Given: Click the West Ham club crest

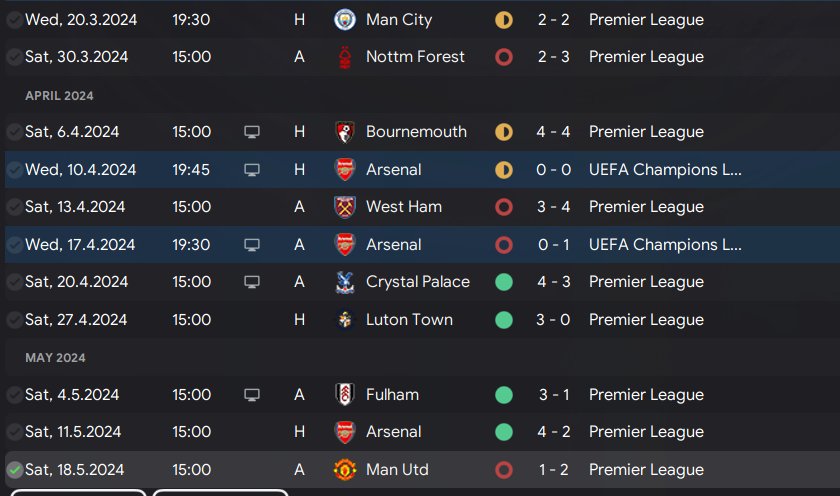Looking at the screenshot, I should 345,207.
